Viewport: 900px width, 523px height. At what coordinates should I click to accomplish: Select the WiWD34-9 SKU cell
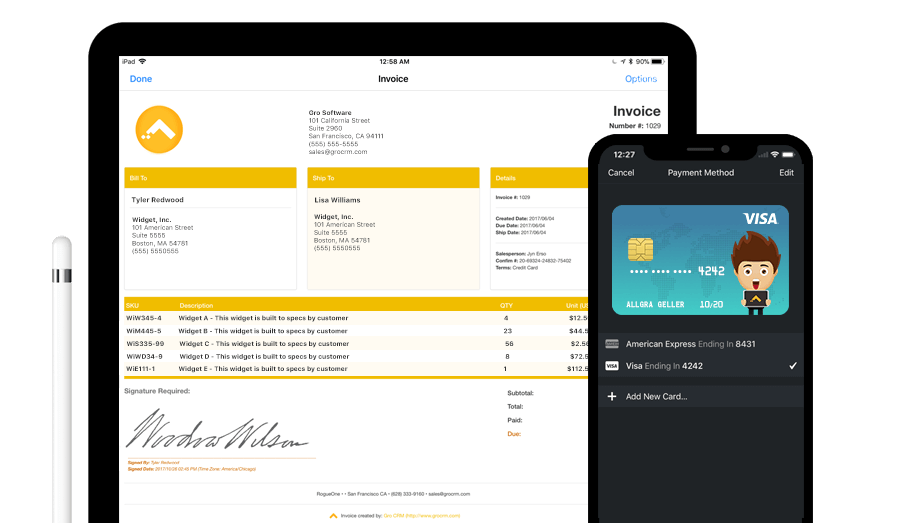[x=145, y=357]
